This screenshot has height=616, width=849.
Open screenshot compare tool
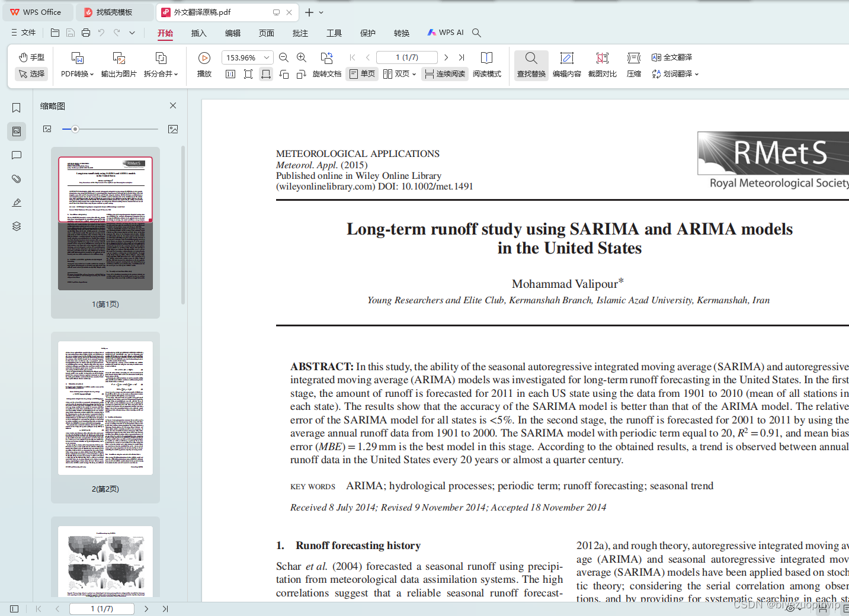coord(603,65)
